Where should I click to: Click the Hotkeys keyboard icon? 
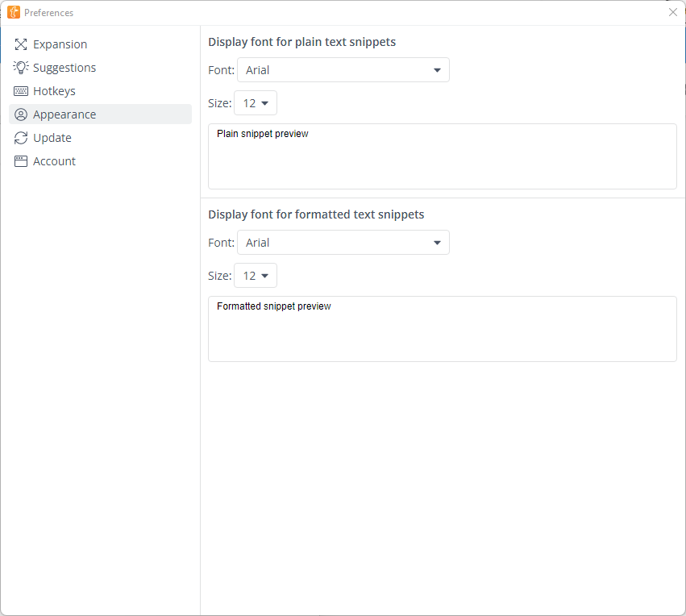point(21,91)
